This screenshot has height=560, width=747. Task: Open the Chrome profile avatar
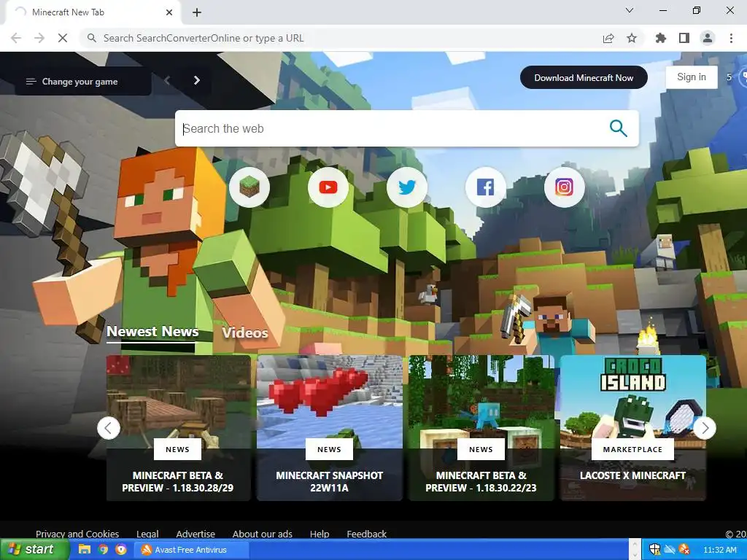click(708, 38)
